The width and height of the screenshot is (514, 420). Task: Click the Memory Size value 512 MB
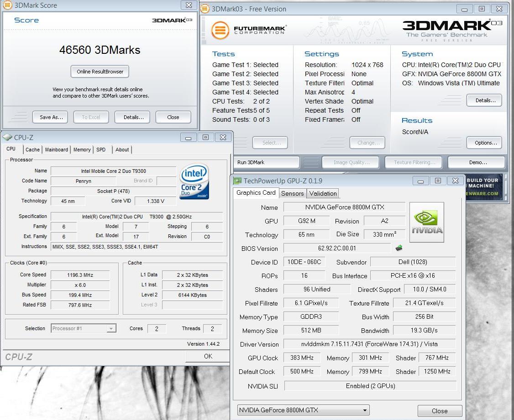coord(311,330)
